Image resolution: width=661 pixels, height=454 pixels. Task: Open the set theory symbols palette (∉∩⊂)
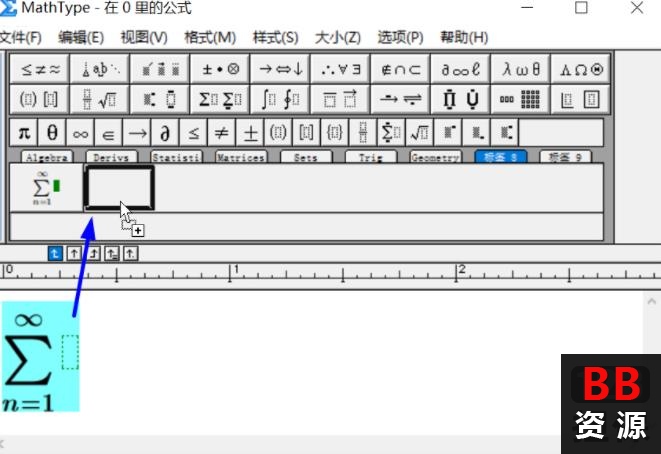point(400,69)
